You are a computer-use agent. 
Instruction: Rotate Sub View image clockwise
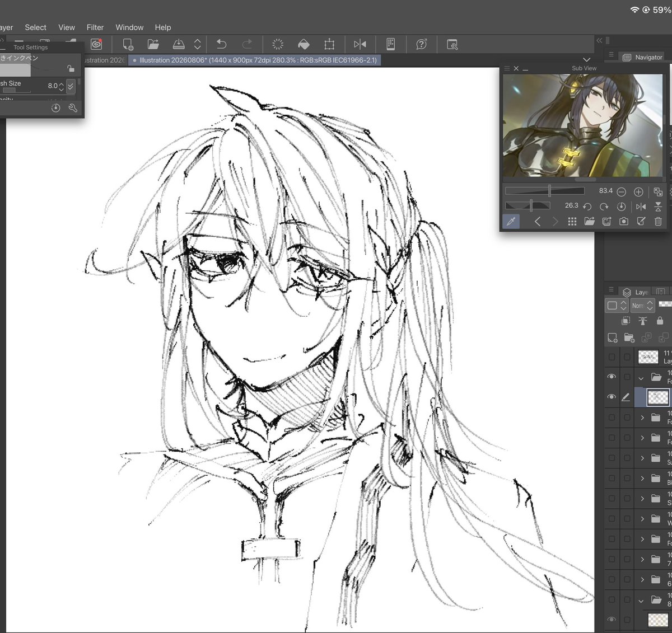pyautogui.click(x=604, y=207)
